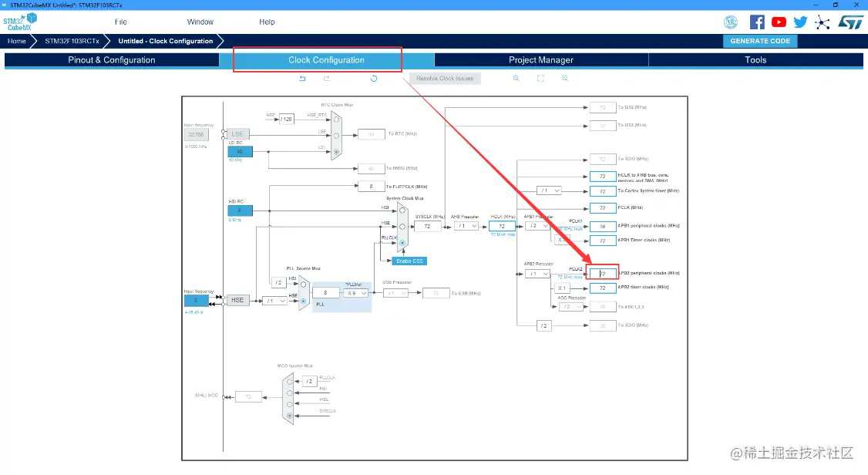Switch to Clock Configuration tab
The image size is (868, 475).
click(x=327, y=60)
